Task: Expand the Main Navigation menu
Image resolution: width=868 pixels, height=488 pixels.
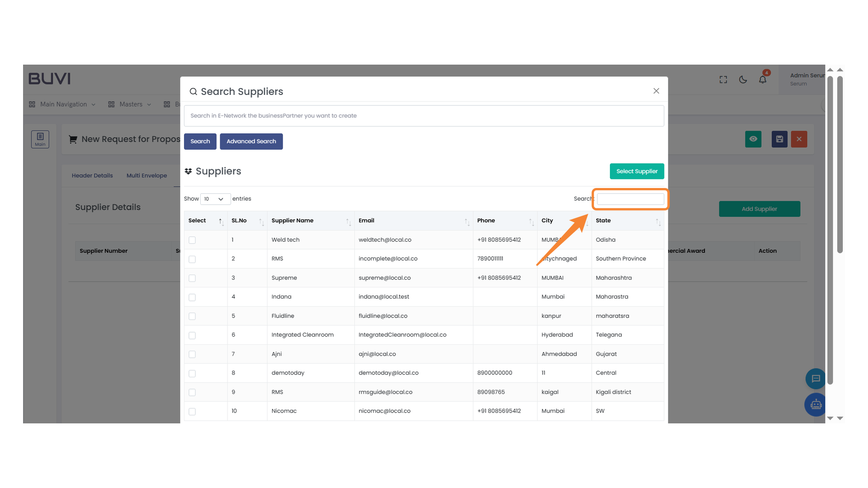Action: 62,104
